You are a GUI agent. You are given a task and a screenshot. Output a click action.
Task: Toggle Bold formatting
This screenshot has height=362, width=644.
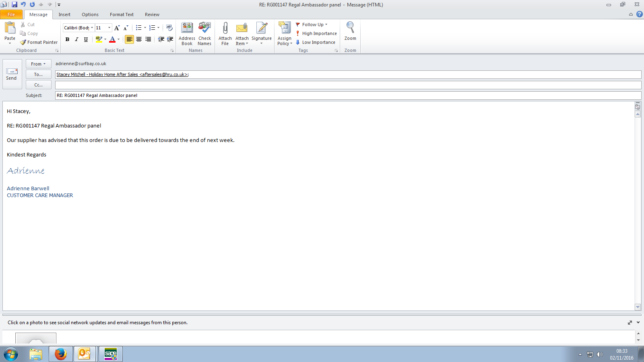click(67, 39)
